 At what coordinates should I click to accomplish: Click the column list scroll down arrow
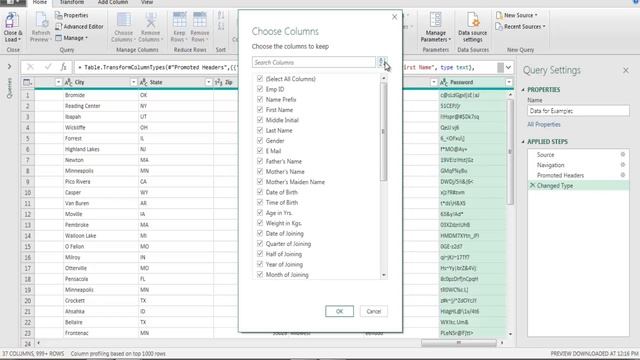click(x=384, y=275)
